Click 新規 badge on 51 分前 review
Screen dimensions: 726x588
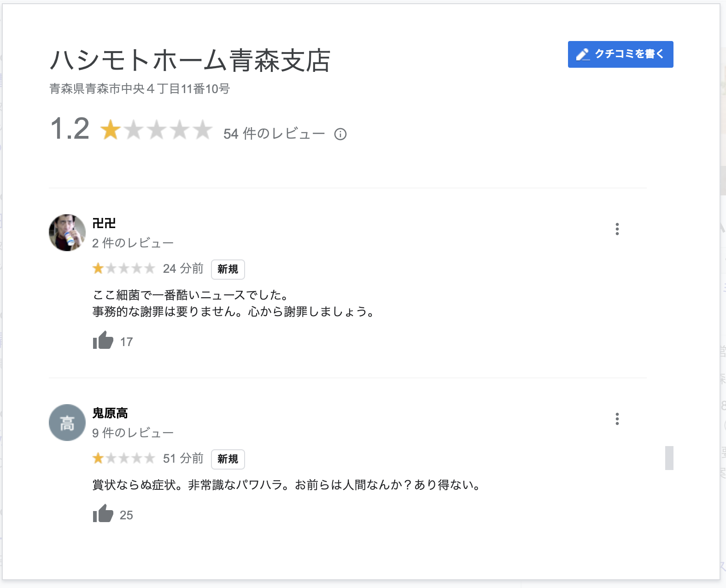228,459
